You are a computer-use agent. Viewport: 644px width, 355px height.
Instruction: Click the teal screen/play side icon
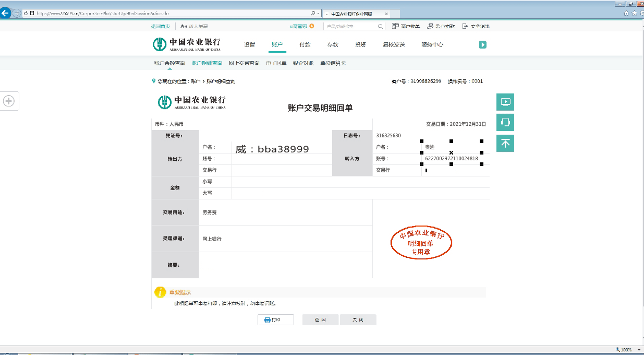click(505, 102)
